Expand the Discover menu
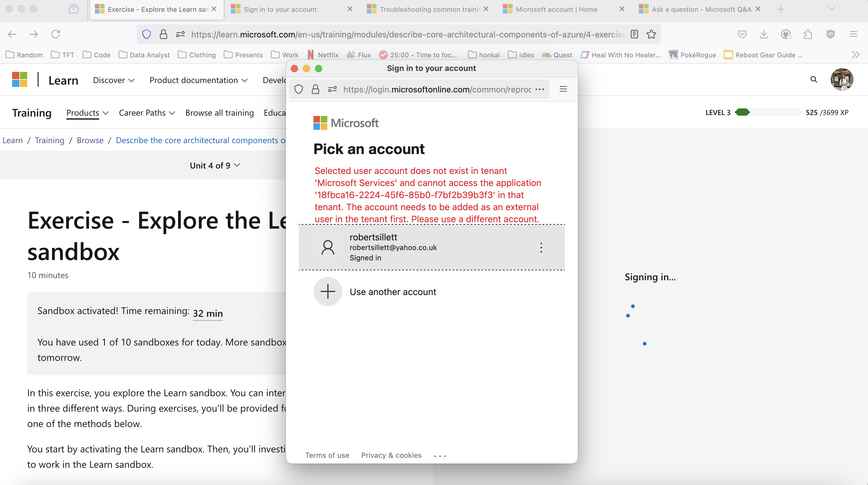868x485 pixels. 114,80
